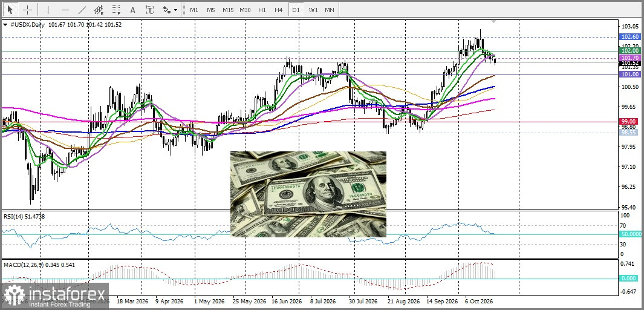The image size is (644, 310).
Task: Switch chart to M5 timeframe
Action: (210, 10)
